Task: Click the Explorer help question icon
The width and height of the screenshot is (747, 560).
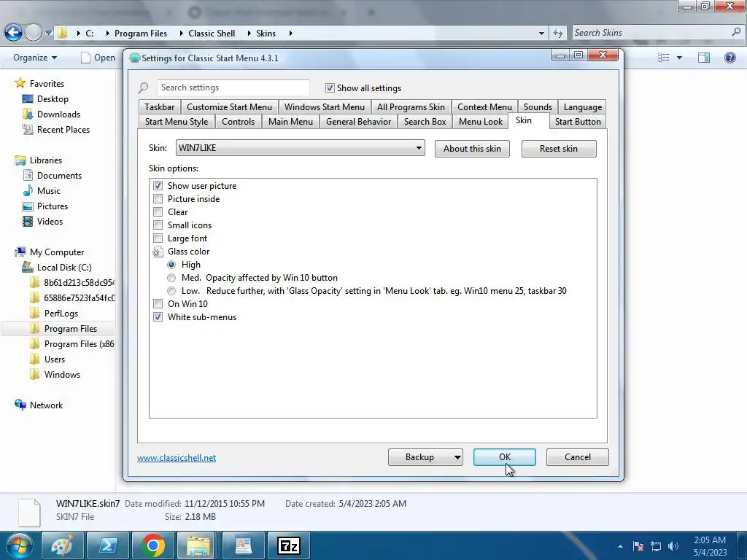Action: click(729, 58)
